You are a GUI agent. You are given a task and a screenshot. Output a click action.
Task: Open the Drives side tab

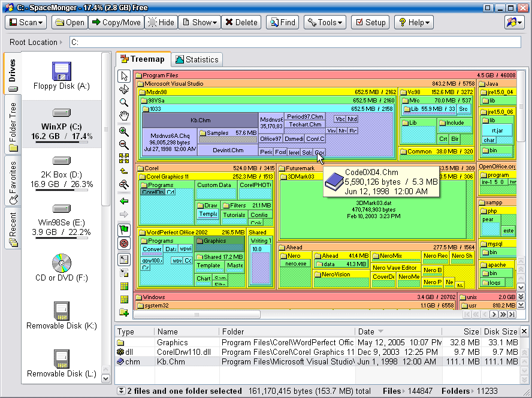point(13,73)
